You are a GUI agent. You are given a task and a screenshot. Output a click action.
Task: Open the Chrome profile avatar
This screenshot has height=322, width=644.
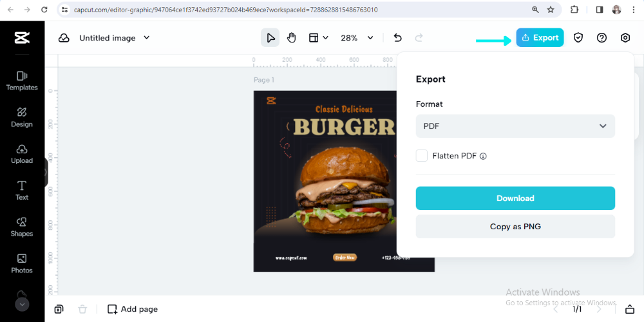point(616,10)
